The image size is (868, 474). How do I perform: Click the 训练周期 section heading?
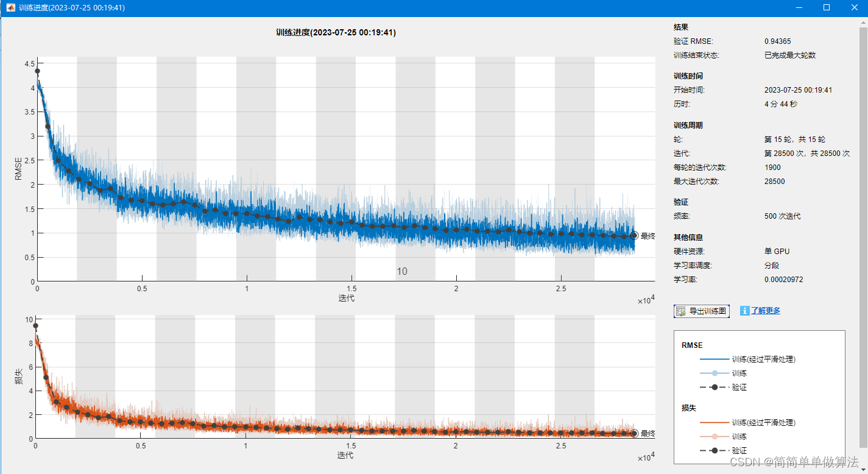tap(688, 126)
